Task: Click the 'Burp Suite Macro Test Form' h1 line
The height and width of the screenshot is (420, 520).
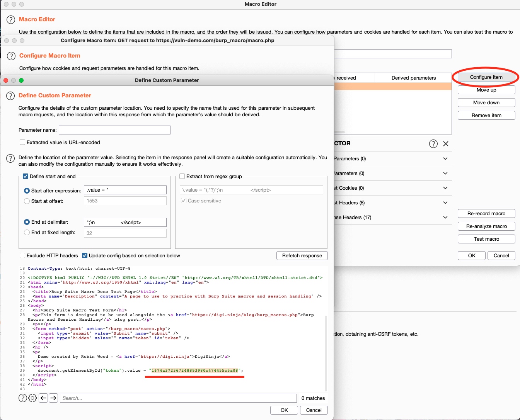Action: point(80,310)
